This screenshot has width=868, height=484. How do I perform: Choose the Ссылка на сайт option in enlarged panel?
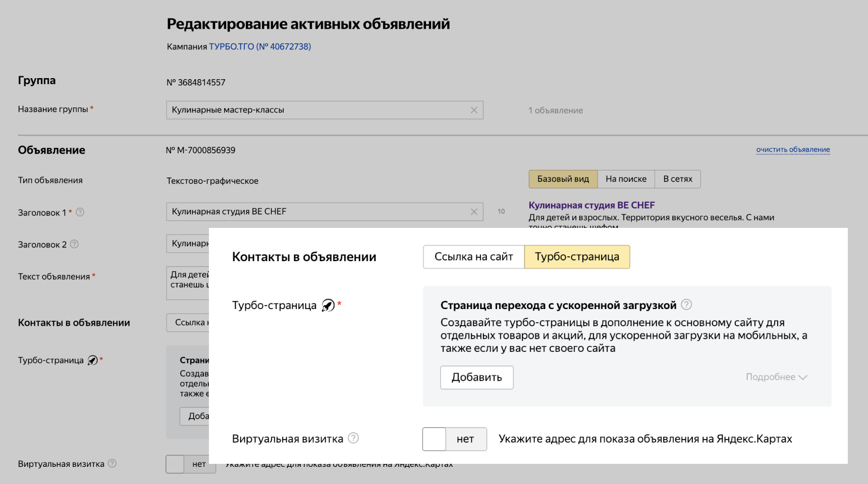[473, 257]
